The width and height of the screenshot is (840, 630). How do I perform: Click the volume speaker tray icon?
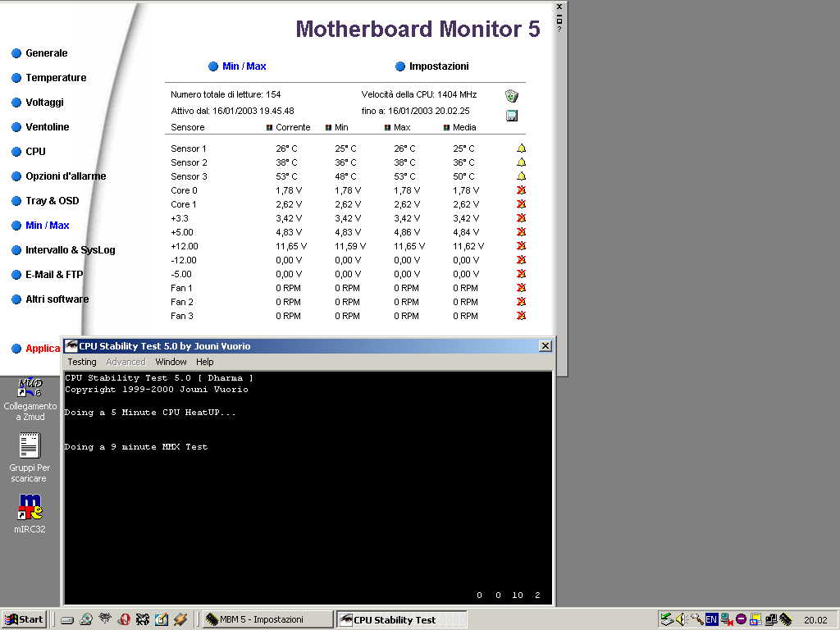click(x=681, y=620)
